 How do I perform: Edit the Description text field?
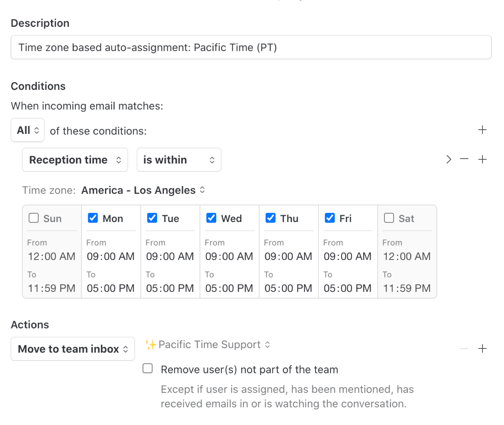point(251,47)
